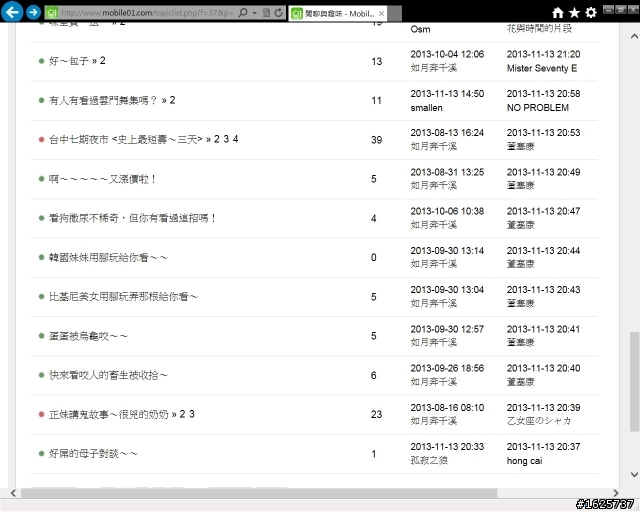
Task: Click last reply time 2013-11-13 21:20
Action: pos(543,54)
